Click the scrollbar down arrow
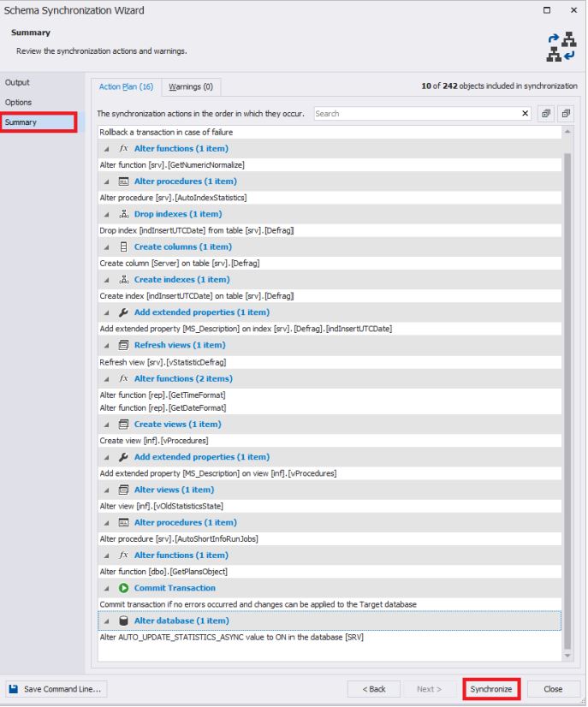588x707 pixels. (x=567, y=656)
